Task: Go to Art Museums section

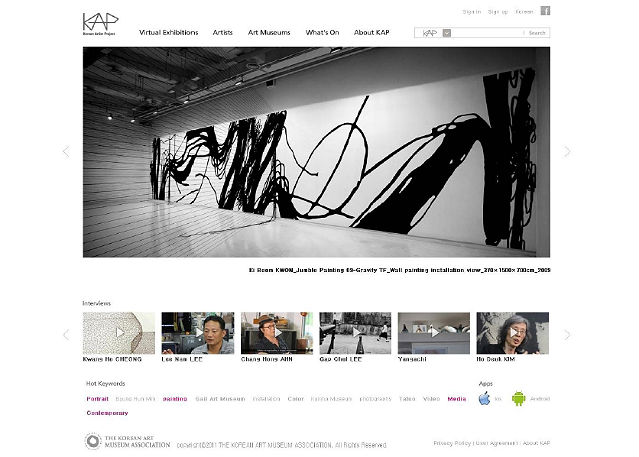Action: click(269, 33)
